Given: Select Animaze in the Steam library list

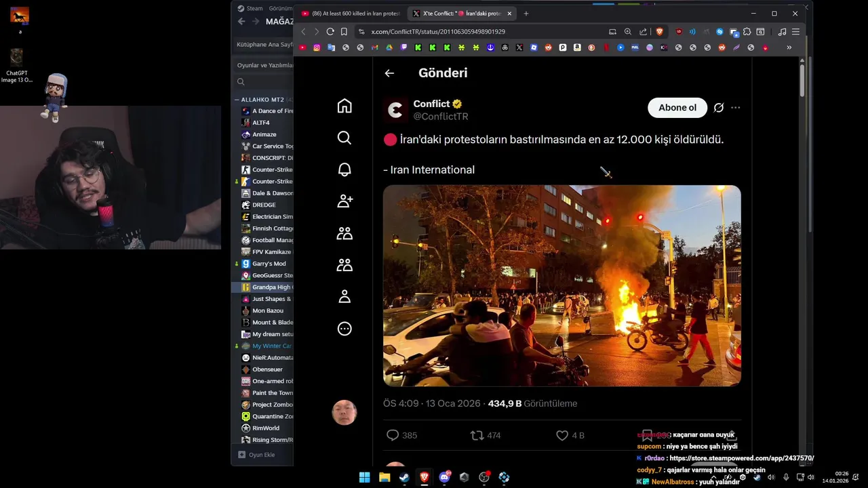Looking at the screenshot, I should point(264,134).
